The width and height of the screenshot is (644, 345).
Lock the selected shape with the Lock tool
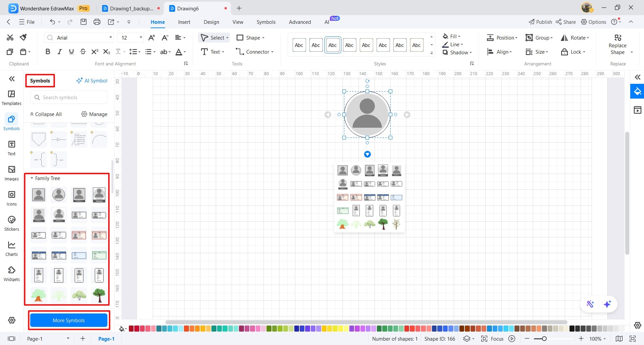point(573,52)
